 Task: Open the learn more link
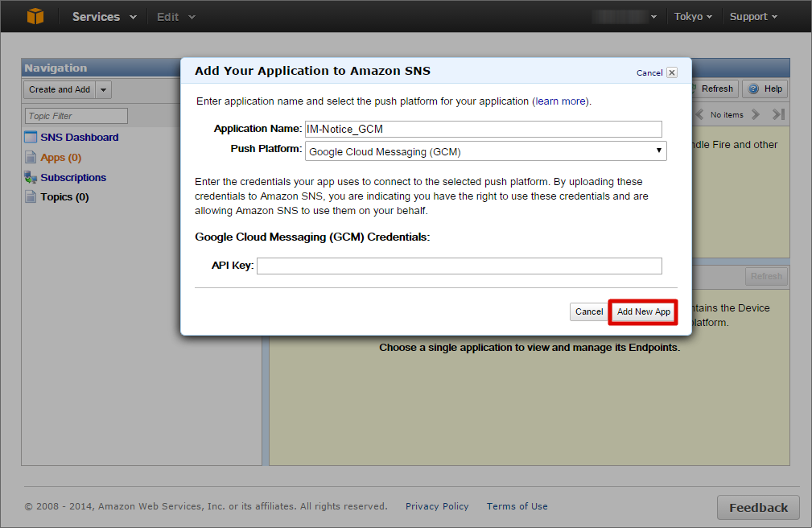(x=560, y=101)
